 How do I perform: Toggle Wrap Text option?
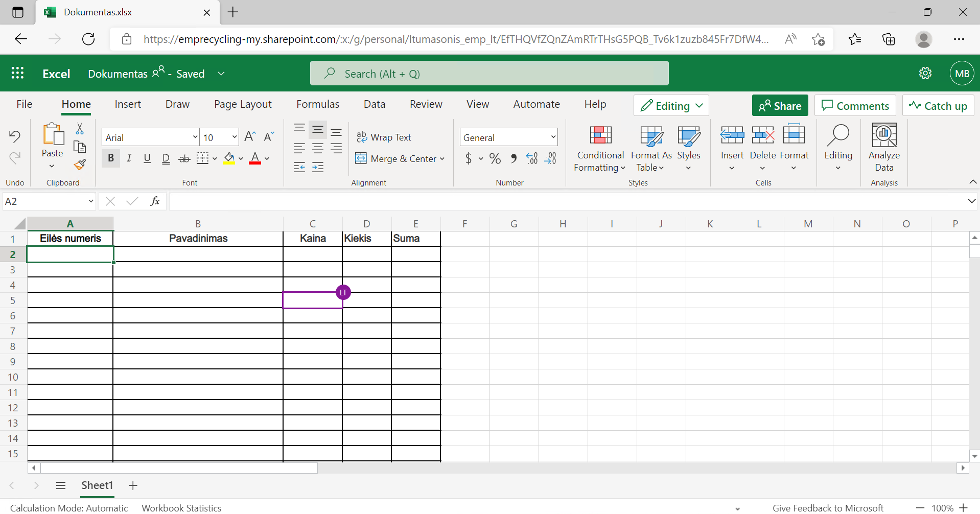384,137
